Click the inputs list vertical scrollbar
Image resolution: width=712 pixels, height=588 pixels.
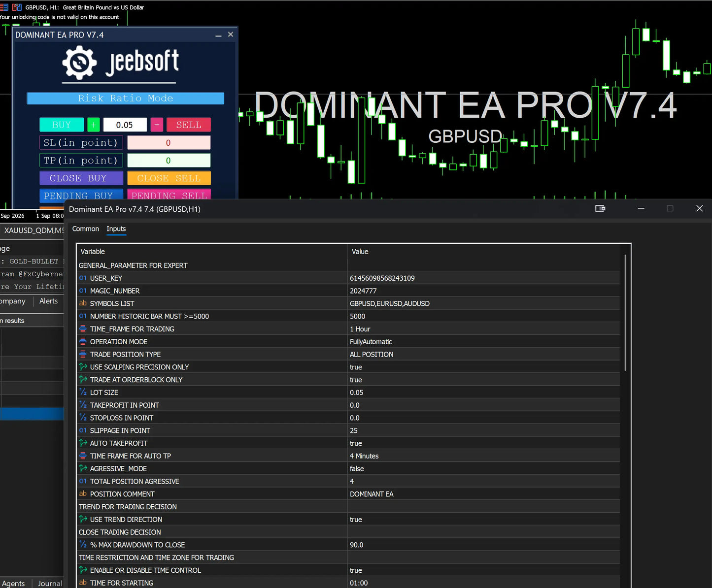625,313
